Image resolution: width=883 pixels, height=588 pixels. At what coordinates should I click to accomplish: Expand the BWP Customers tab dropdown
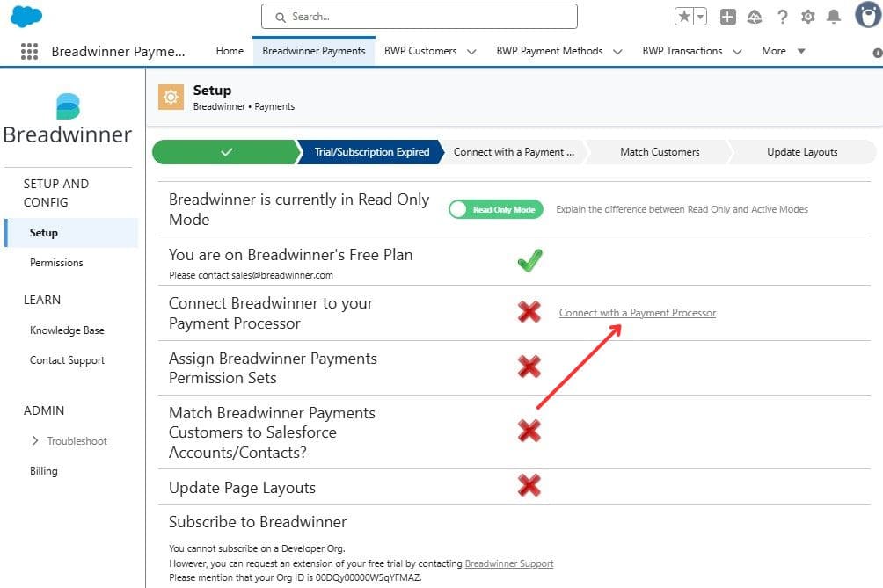tap(472, 52)
